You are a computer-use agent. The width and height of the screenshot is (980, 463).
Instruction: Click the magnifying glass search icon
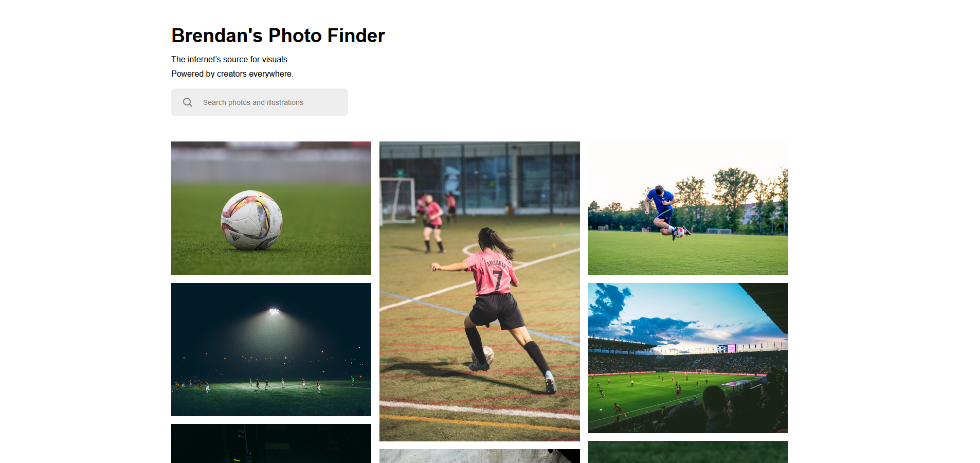click(x=188, y=102)
